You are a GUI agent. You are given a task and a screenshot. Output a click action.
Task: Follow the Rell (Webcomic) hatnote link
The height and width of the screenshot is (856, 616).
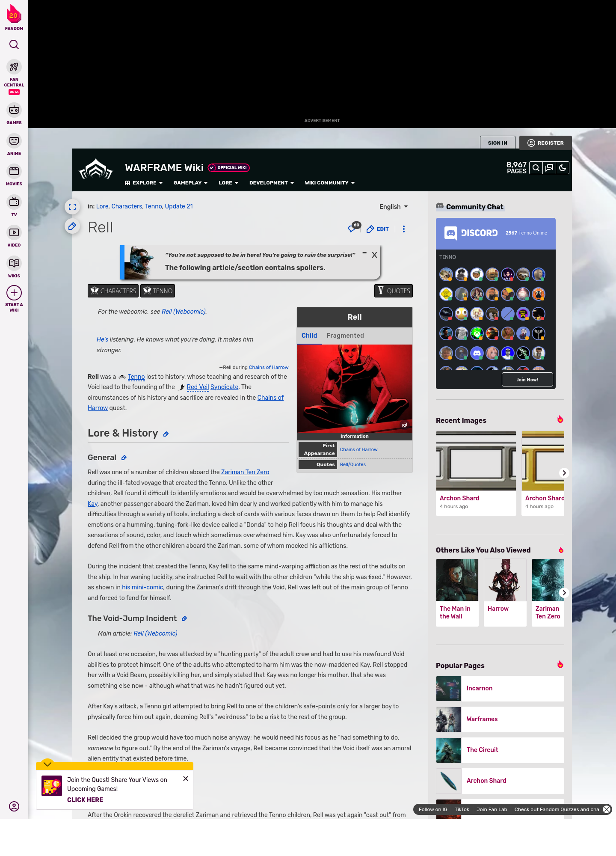(x=184, y=312)
